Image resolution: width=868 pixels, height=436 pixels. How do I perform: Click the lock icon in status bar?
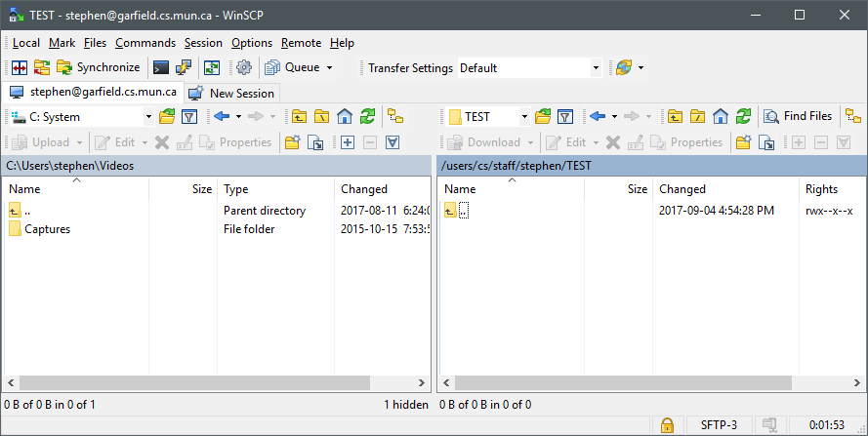(667, 425)
